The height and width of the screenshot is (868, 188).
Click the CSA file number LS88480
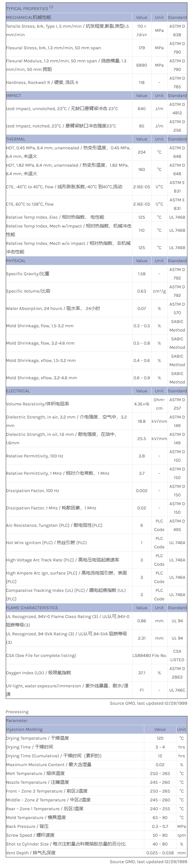tap(142, 656)
